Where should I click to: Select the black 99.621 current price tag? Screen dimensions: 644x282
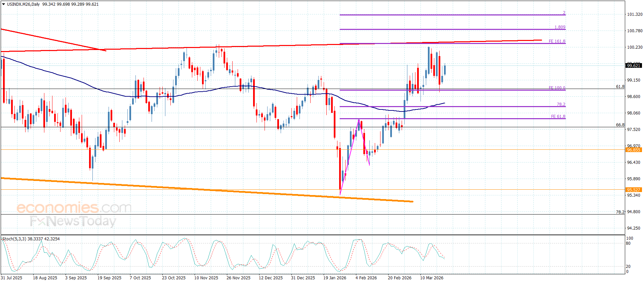[x=633, y=65]
